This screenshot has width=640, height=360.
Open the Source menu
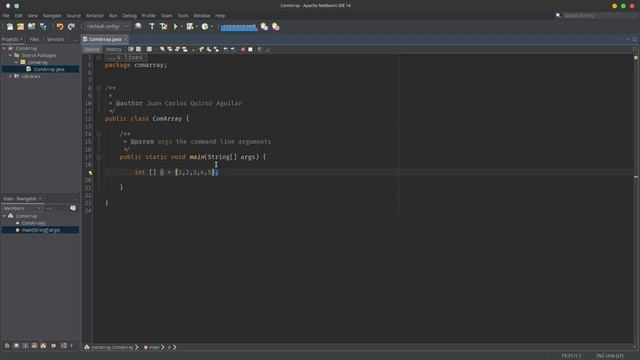pyautogui.click(x=73, y=16)
